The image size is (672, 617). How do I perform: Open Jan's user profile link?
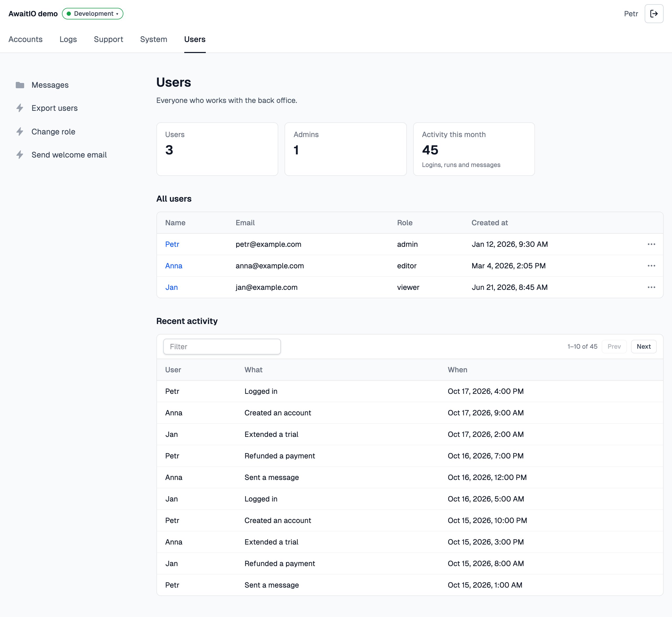[x=172, y=287]
